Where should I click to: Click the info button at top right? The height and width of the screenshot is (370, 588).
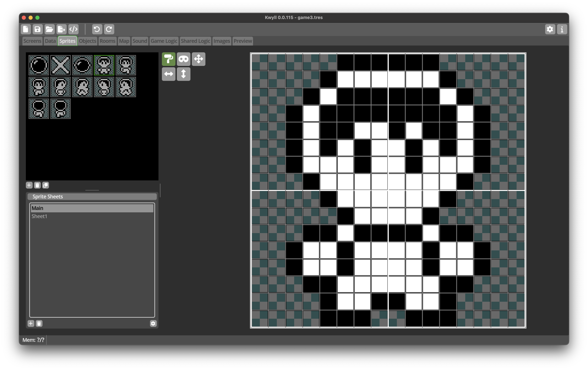point(562,29)
